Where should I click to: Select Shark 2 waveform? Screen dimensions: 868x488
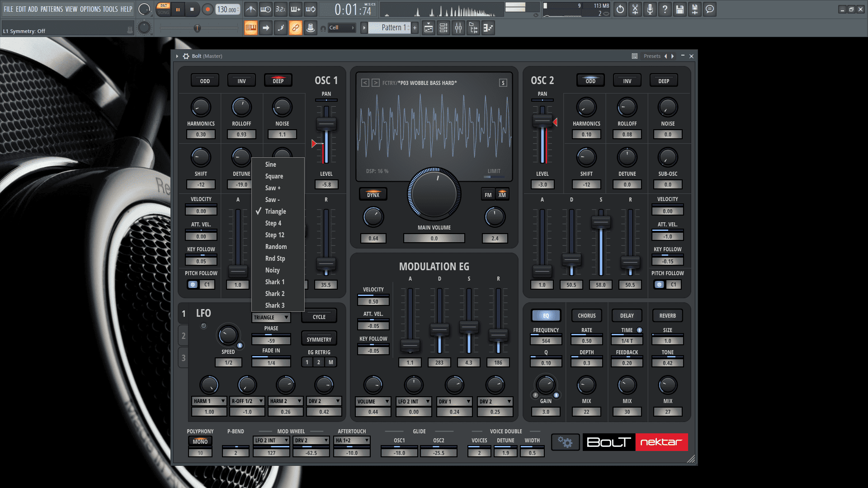tap(278, 294)
